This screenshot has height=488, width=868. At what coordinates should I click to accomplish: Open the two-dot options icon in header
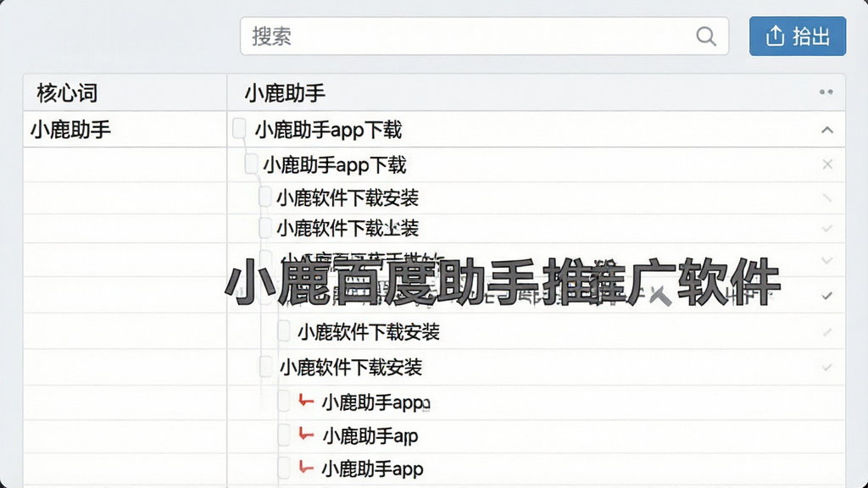point(826,91)
